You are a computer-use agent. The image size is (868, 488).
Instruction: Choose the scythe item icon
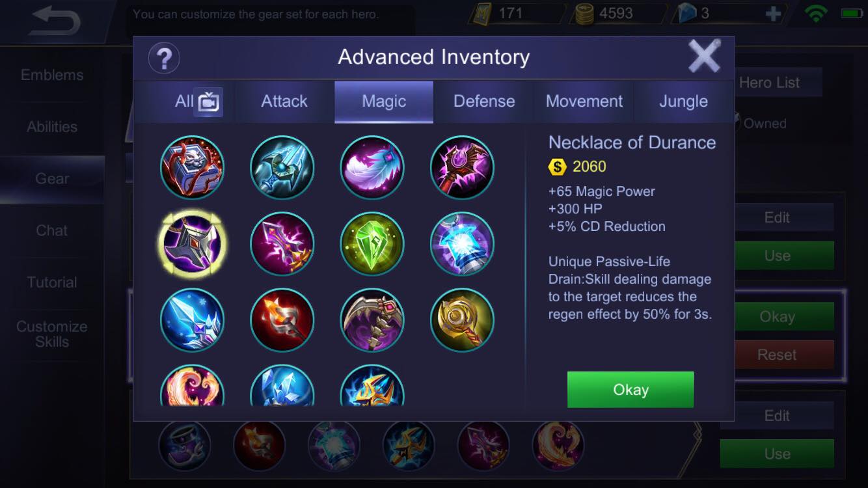click(372, 320)
